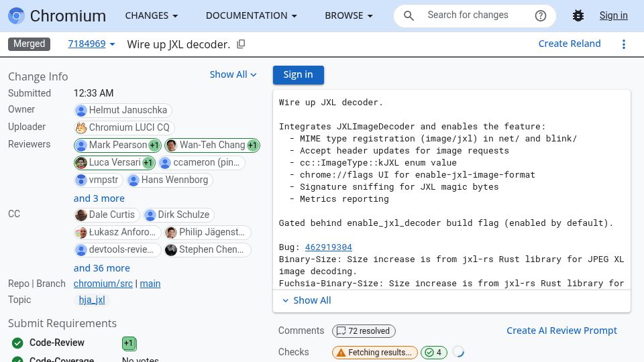
Task: Click Łukasz Anforowicz avatar in CC
Action: click(x=81, y=233)
